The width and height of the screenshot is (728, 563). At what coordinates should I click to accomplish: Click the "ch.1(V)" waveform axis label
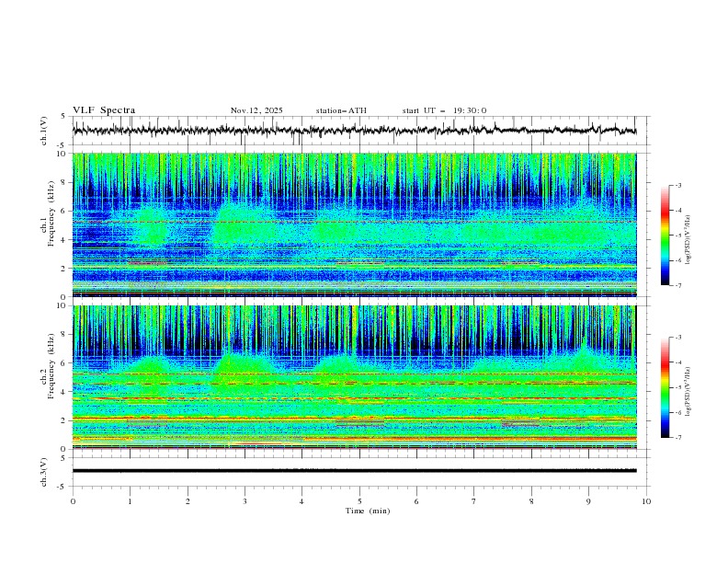pos(44,131)
